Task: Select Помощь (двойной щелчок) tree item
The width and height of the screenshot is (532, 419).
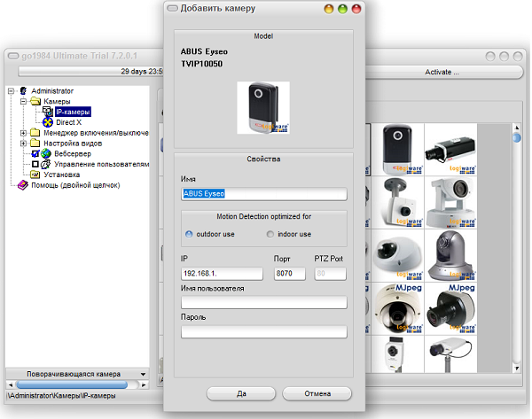Action: tap(75, 185)
